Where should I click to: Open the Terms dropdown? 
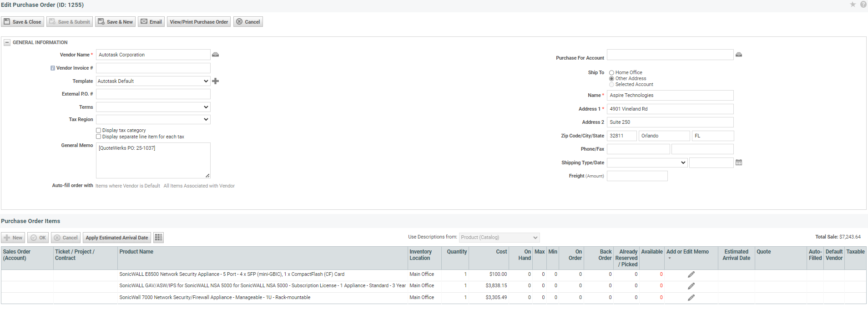[x=153, y=107]
